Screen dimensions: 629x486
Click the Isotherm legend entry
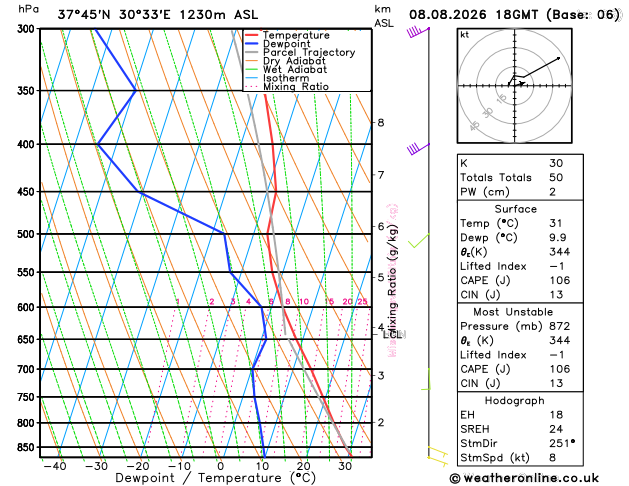click(286, 78)
